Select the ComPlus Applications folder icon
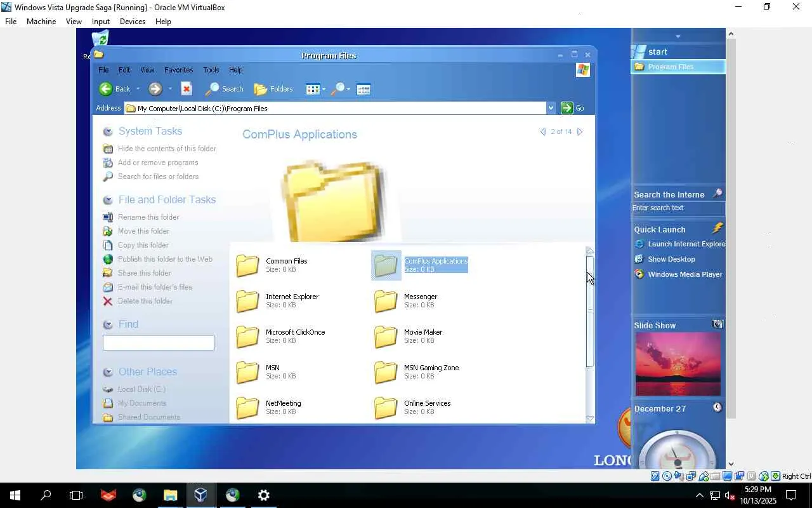Viewport: 812px width, 508px height. [386, 265]
